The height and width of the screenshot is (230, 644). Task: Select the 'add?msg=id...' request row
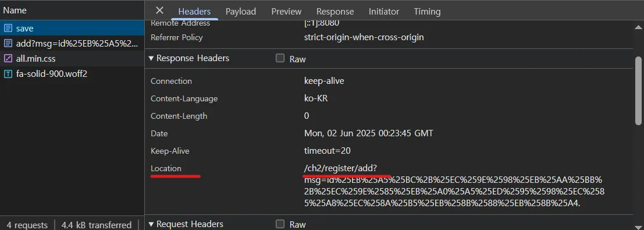point(72,44)
